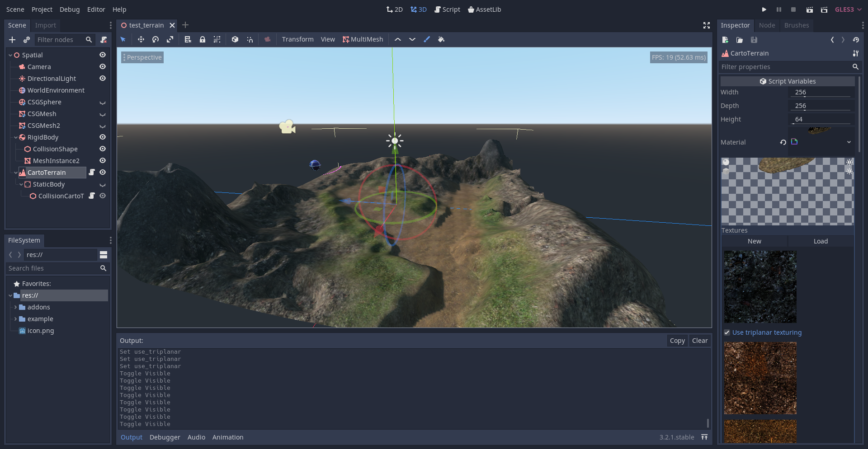Image resolution: width=868 pixels, height=449 pixels.
Task: Select the Scale mode tool
Action: (170, 40)
